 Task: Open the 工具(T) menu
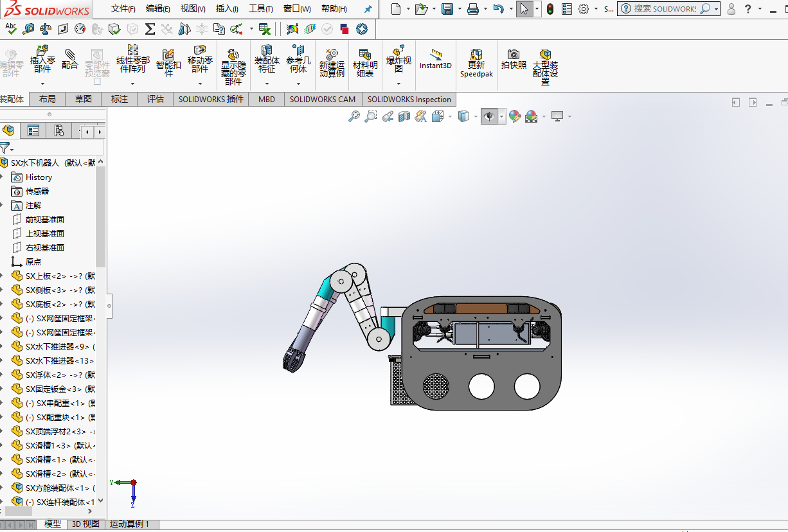tap(261, 9)
